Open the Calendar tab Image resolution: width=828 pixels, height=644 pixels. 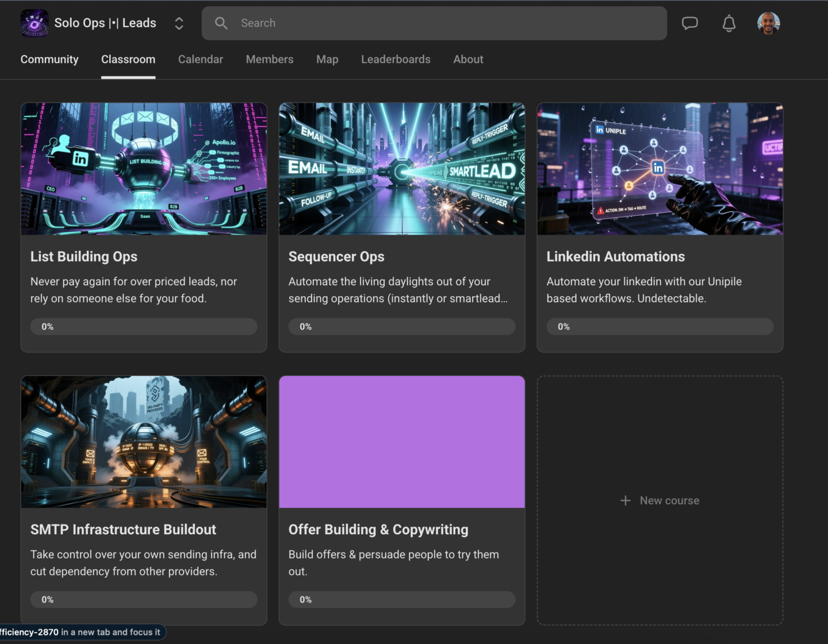tap(200, 59)
